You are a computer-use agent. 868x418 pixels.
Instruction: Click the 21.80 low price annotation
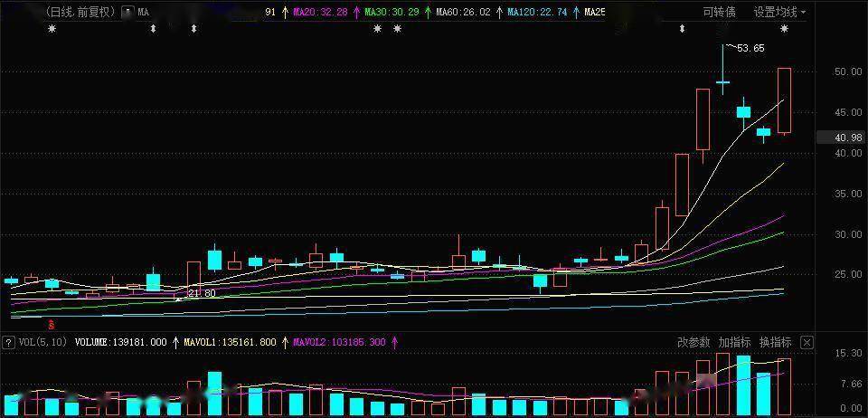202,293
